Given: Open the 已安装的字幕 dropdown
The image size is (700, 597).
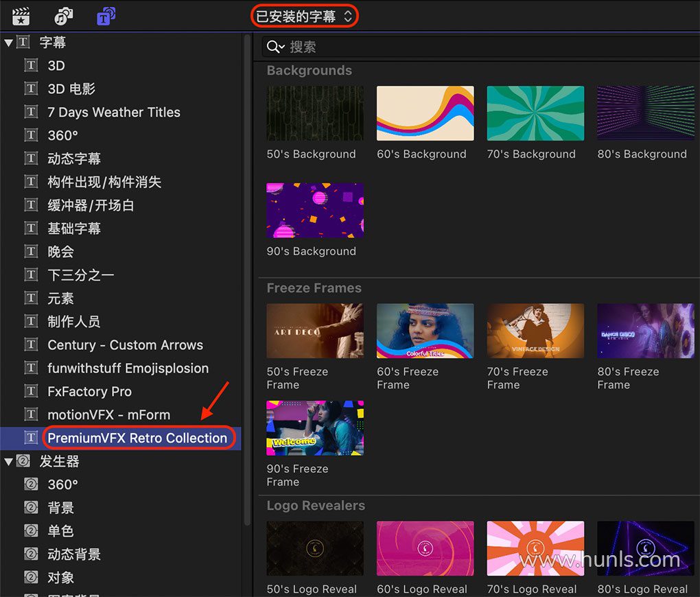Looking at the screenshot, I should click(x=304, y=16).
